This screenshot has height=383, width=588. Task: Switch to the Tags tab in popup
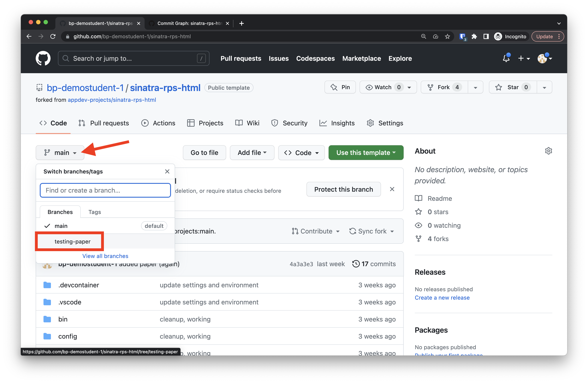click(95, 212)
